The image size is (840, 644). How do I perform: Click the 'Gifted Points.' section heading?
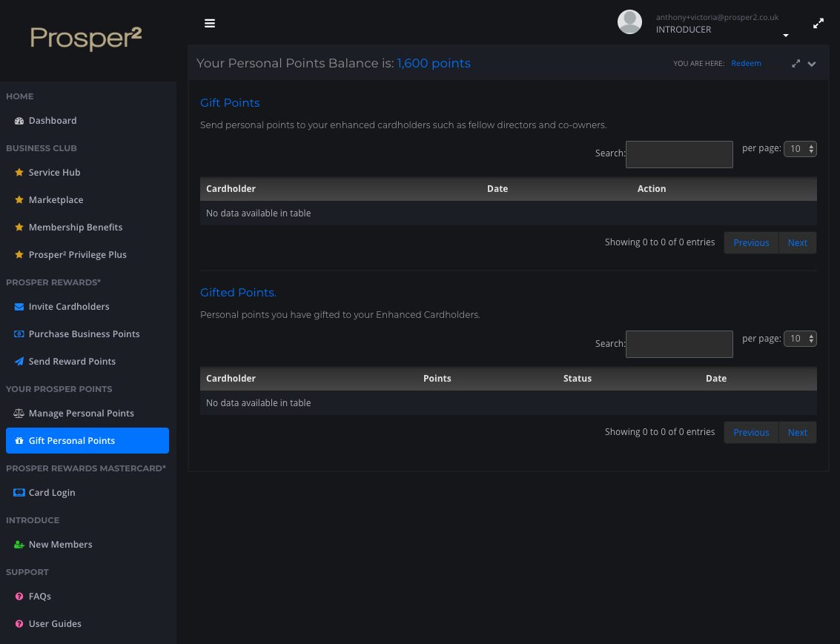point(238,293)
